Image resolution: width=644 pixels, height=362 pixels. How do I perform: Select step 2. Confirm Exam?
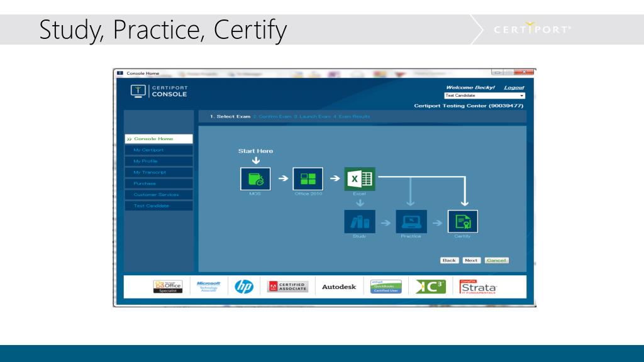(x=272, y=116)
